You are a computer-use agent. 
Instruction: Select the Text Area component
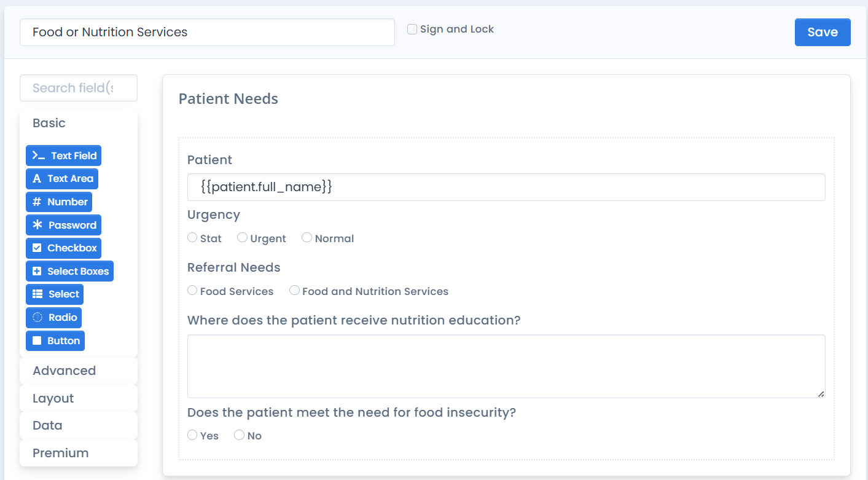click(x=62, y=179)
